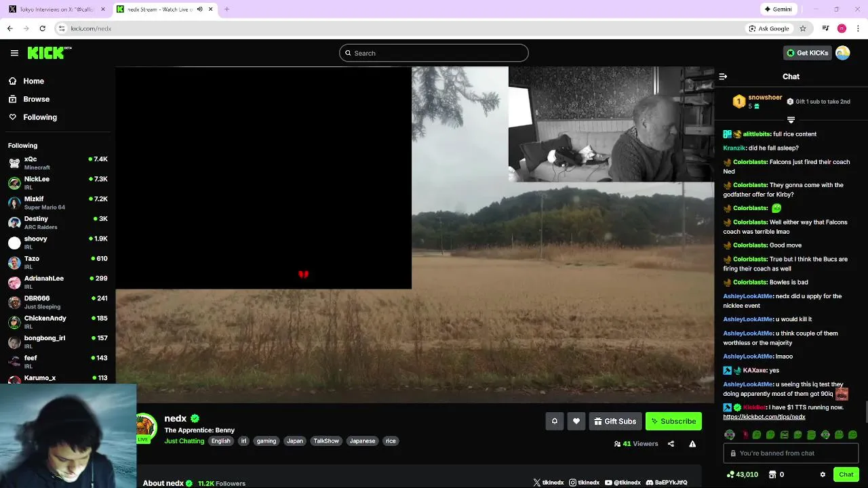Click snowshoer top gifter name
The height and width of the screenshot is (488, 868).
tap(765, 98)
